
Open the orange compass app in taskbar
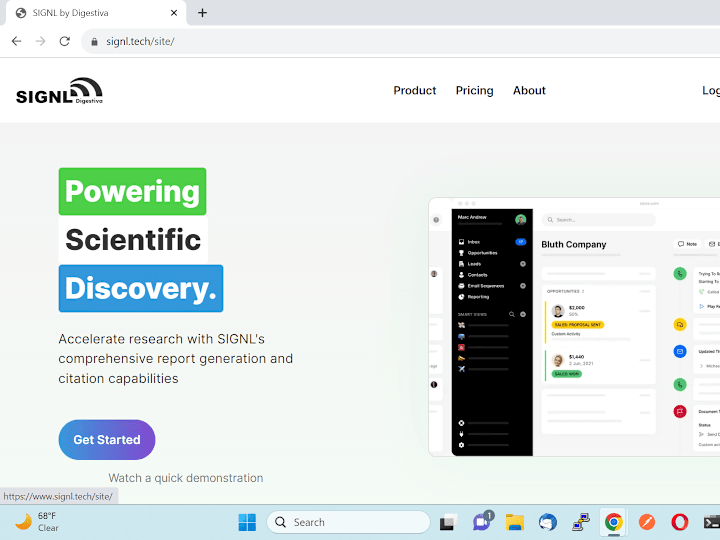pos(647,523)
